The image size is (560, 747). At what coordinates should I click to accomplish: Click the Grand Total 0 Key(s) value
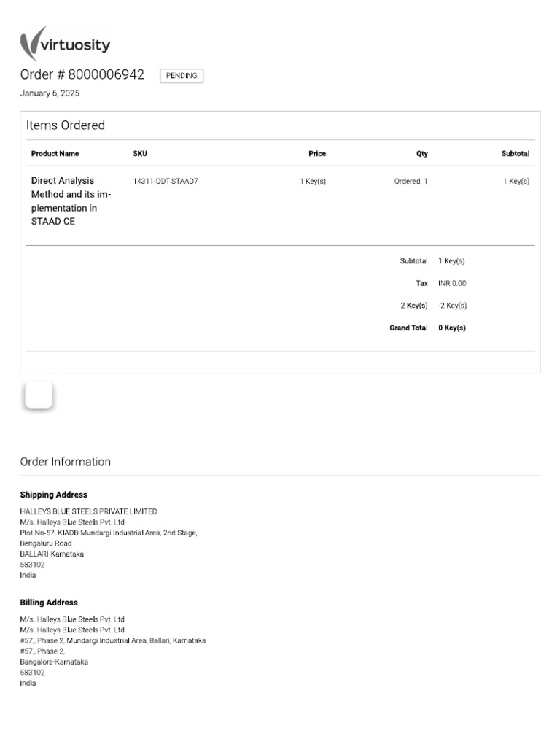click(x=452, y=328)
